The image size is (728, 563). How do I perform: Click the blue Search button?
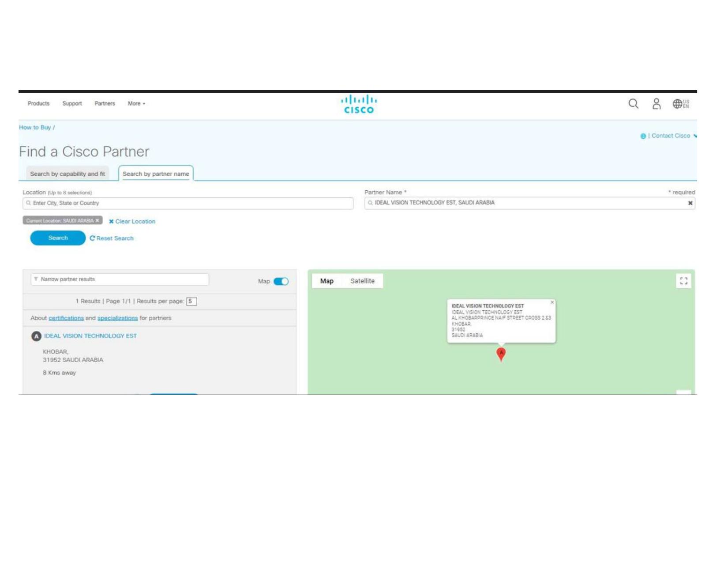pos(58,238)
